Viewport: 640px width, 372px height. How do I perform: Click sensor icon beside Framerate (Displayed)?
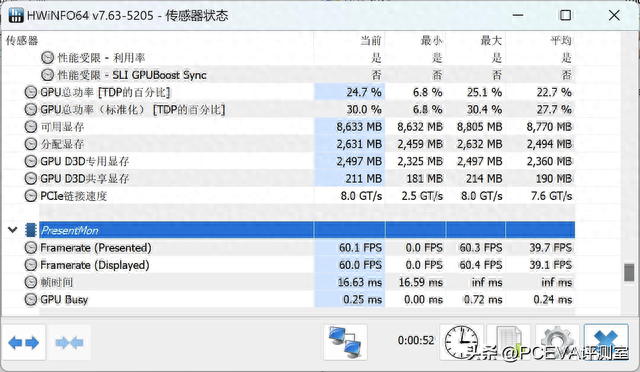point(31,265)
